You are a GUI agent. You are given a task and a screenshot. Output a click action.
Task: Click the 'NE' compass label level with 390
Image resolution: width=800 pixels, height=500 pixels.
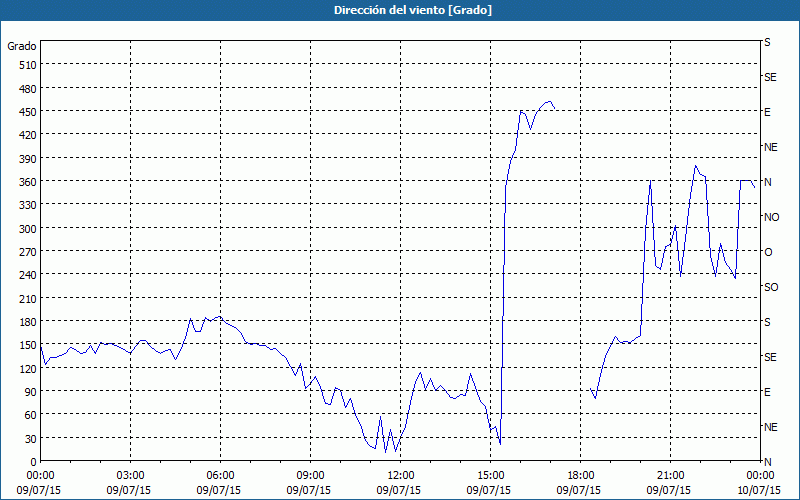[x=770, y=147]
